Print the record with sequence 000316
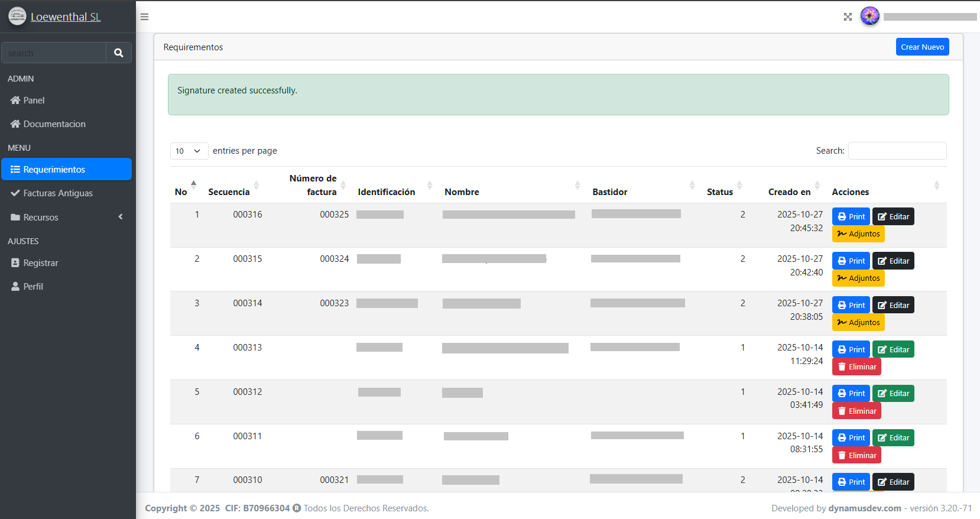The image size is (980, 519). coord(851,216)
